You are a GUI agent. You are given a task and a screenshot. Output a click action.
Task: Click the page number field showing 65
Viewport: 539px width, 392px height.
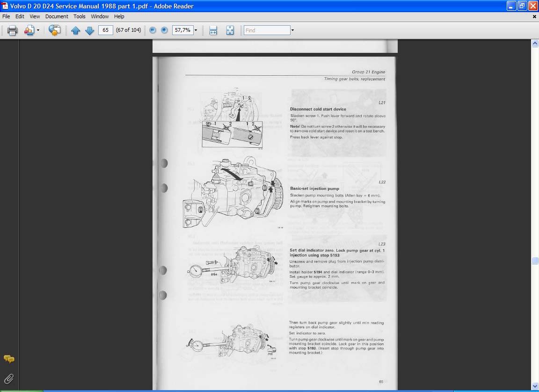click(106, 30)
